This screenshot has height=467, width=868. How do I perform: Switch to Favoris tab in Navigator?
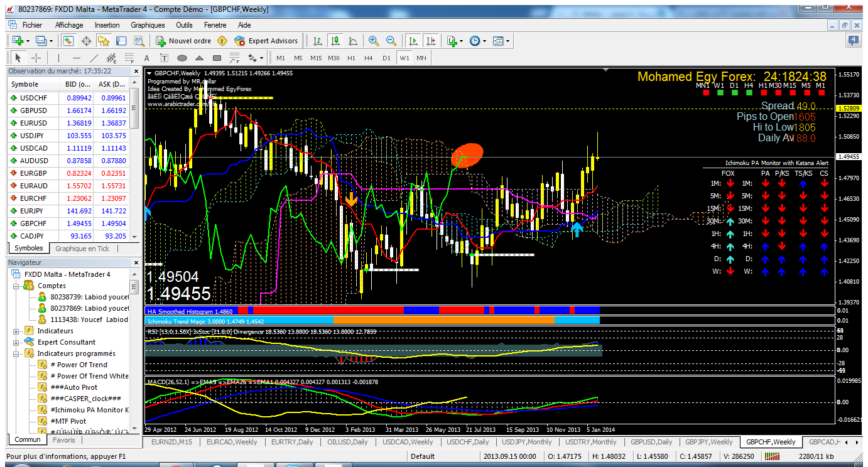[64, 440]
